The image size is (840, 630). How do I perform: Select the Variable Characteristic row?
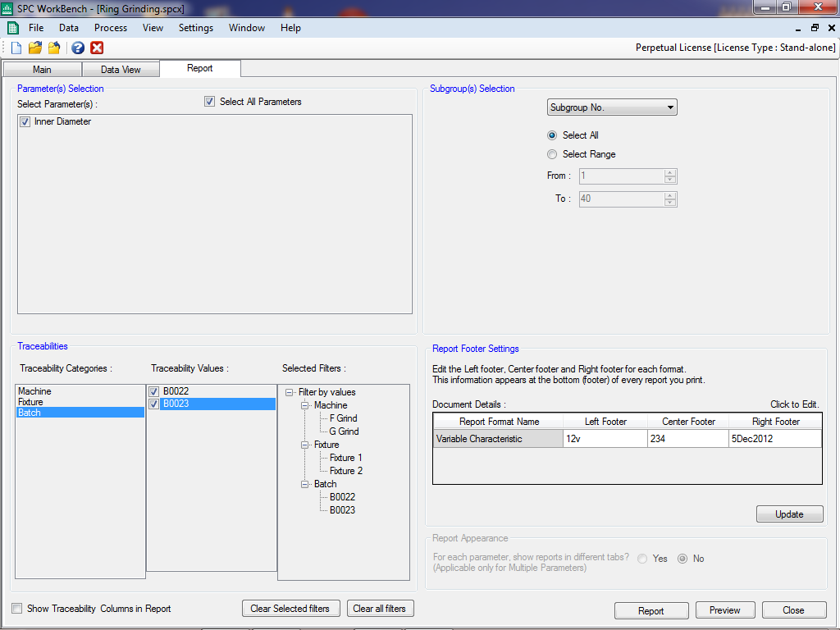pyautogui.click(x=498, y=439)
